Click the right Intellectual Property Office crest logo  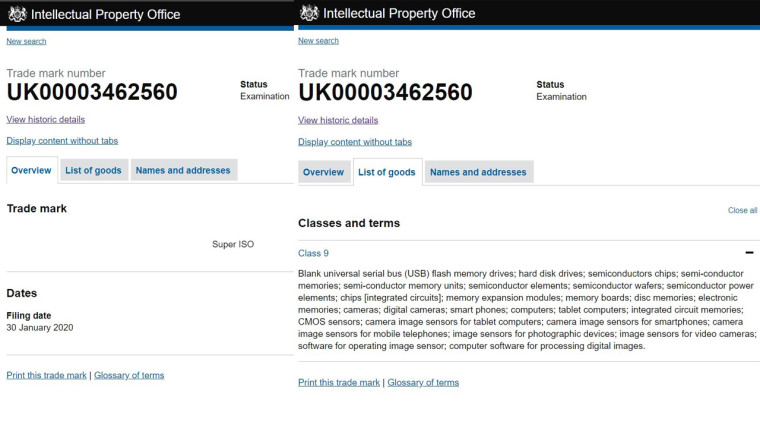(x=309, y=13)
